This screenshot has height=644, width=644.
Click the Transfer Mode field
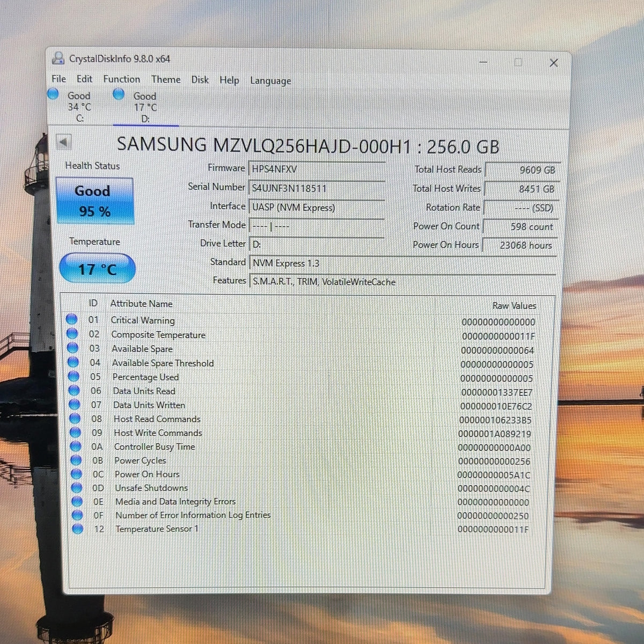click(317, 226)
